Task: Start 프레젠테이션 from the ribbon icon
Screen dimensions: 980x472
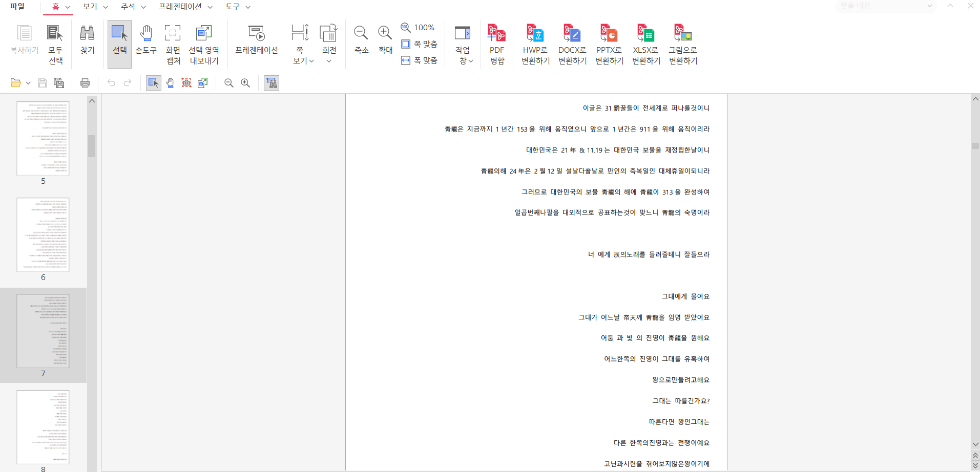Action: [256, 40]
